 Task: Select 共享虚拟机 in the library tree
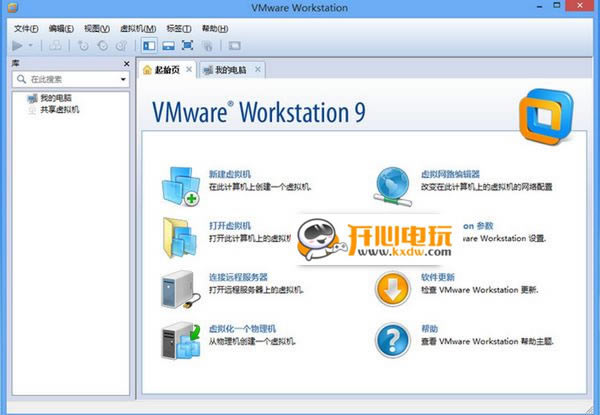pos(60,110)
